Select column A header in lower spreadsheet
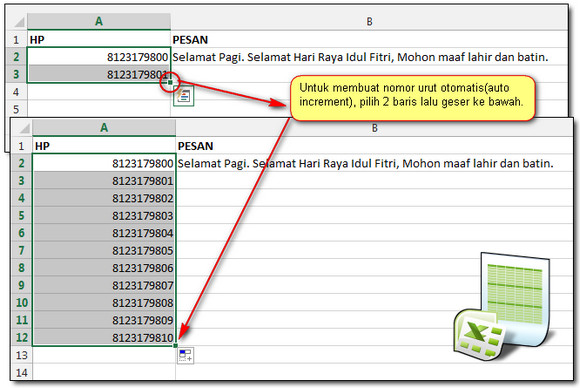 tap(104, 128)
